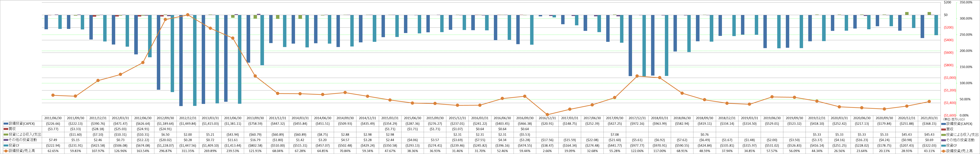This screenshot has height=154, width=980.
Task: Click the red 買収 swatch in left legend
Action: pos(6,129)
